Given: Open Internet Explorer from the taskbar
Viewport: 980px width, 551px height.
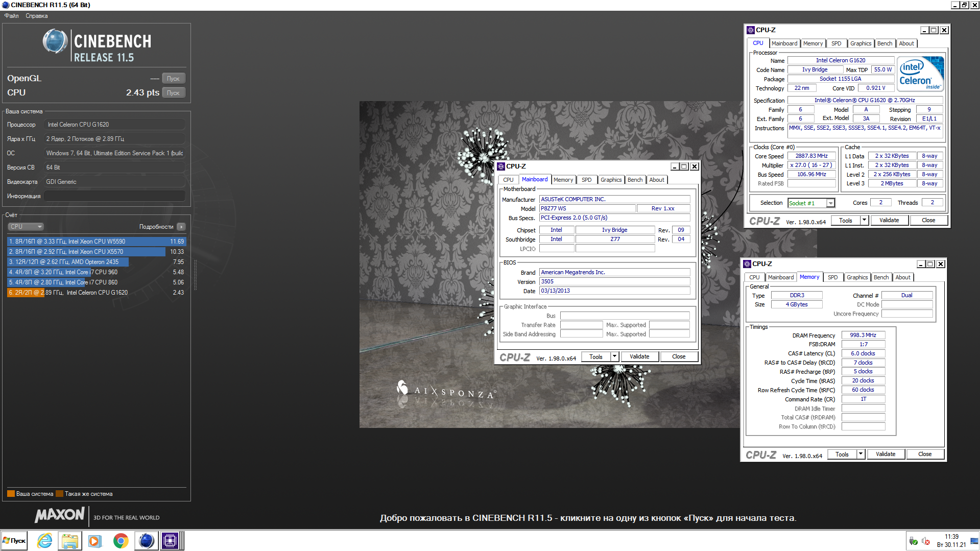Looking at the screenshot, I should 45,541.
